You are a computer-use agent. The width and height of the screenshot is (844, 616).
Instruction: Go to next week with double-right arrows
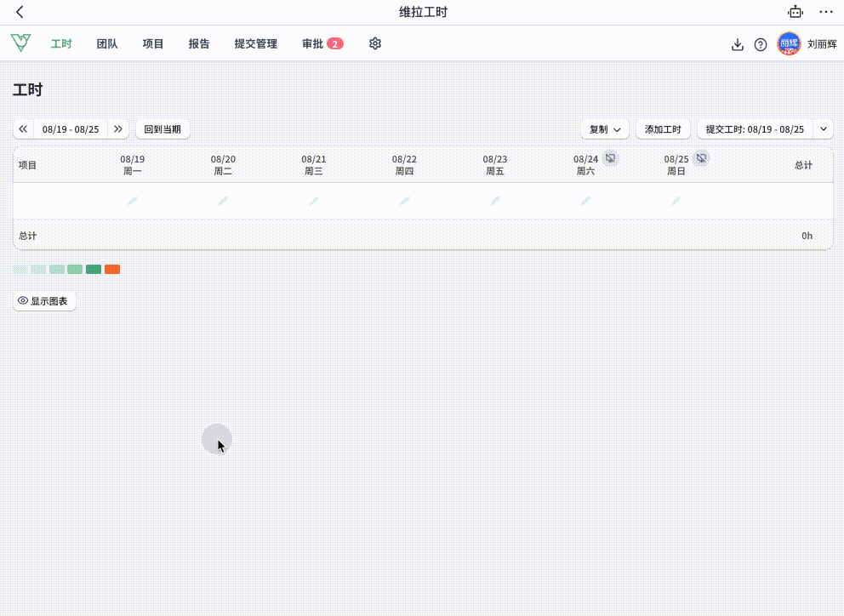tap(118, 129)
